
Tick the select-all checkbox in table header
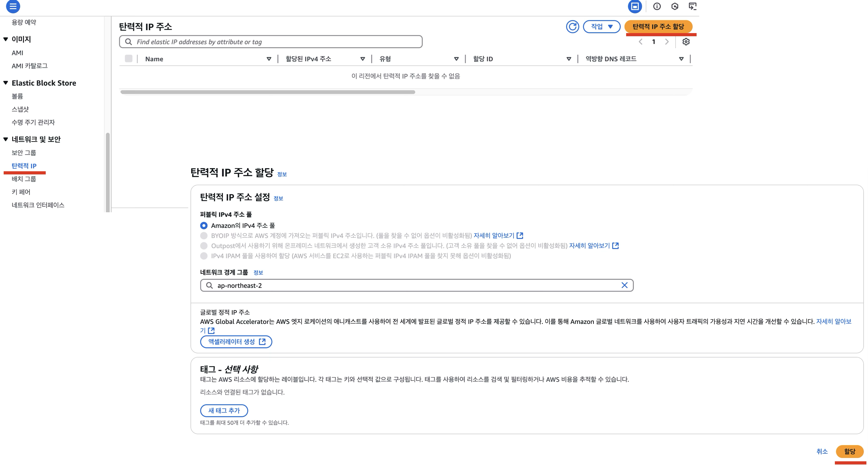128,59
